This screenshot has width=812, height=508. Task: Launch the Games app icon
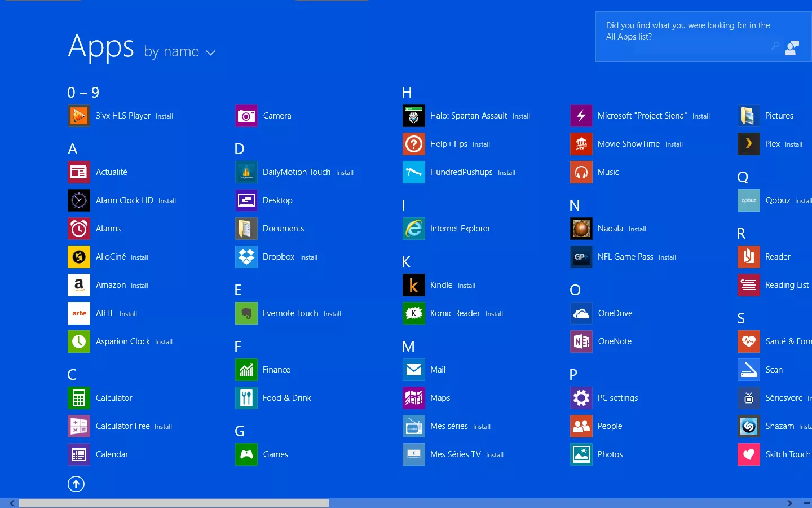(x=246, y=454)
